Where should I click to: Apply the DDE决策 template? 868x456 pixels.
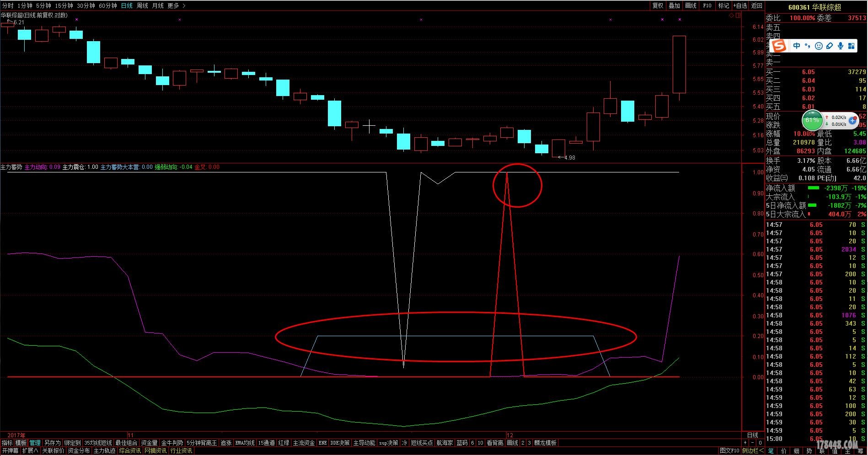pos(340,443)
